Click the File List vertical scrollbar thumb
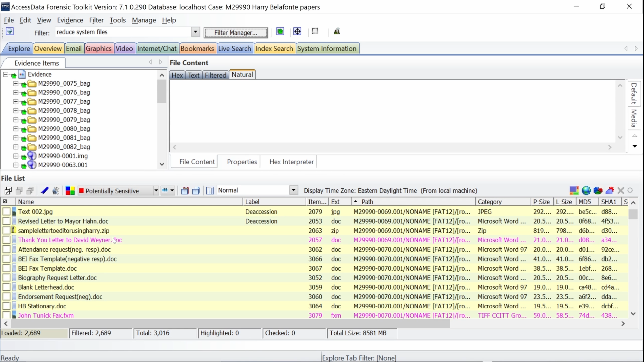The height and width of the screenshot is (362, 644). click(x=633, y=214)
